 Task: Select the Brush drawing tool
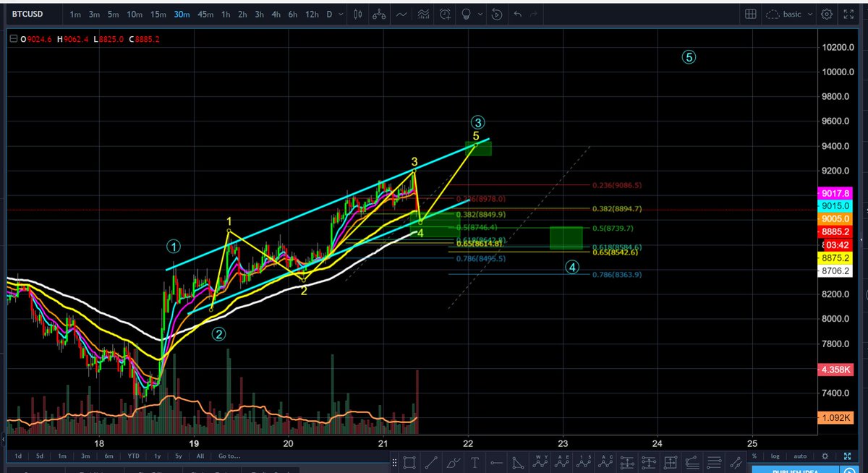coord(453,461)
